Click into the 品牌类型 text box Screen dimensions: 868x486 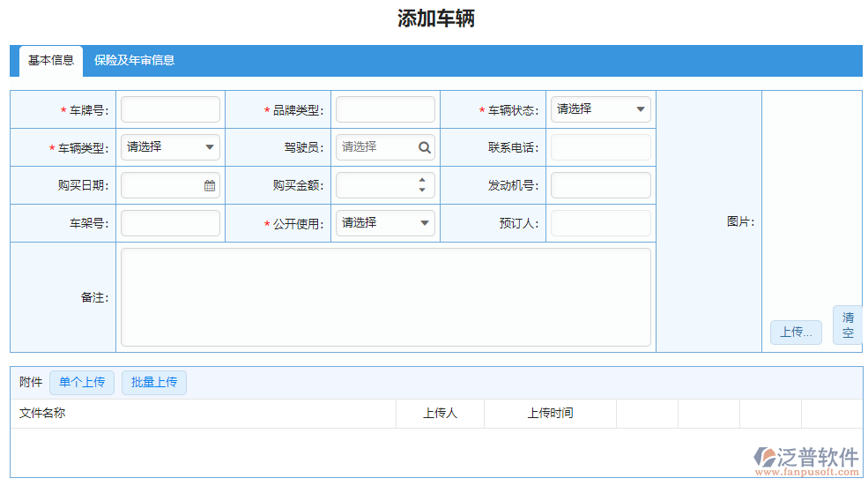point(385,109)
